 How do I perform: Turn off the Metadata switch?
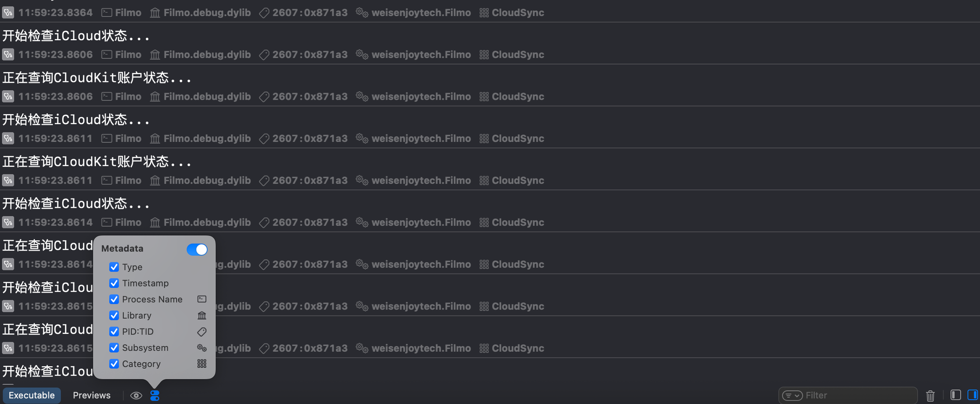pyautogui.click(x=197, y=249)
